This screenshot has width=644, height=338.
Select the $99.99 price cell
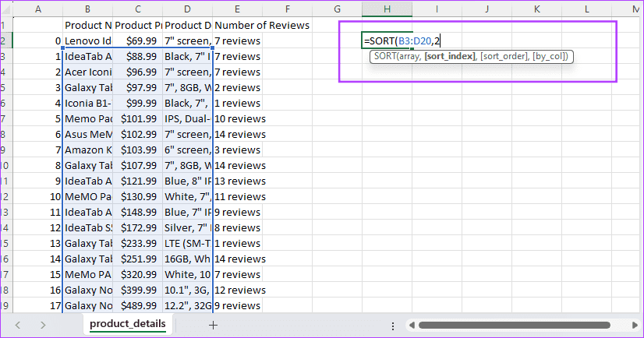click(138, 103)
